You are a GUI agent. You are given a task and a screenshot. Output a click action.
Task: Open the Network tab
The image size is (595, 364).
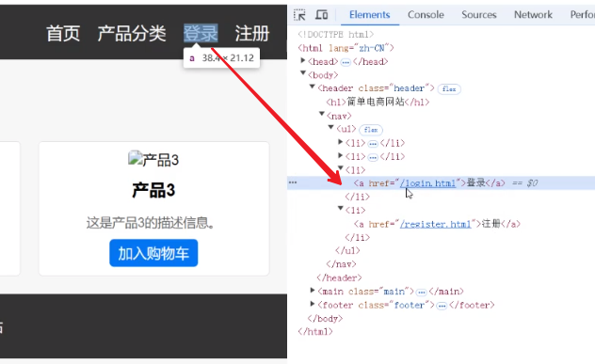pyautogui.click(x=533, y=15)
